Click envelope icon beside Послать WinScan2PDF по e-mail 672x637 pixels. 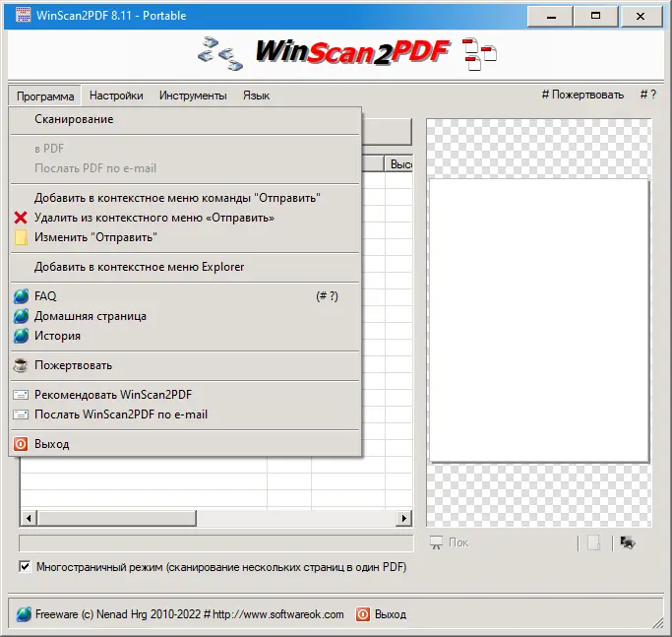pyautogui.click(x=21, y=414)
